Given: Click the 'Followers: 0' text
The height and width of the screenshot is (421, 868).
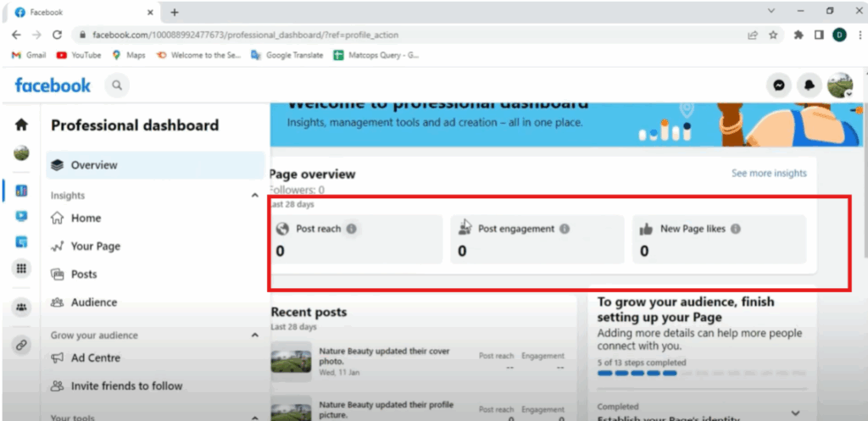Looking at the screenshot, I should point(297,190).
